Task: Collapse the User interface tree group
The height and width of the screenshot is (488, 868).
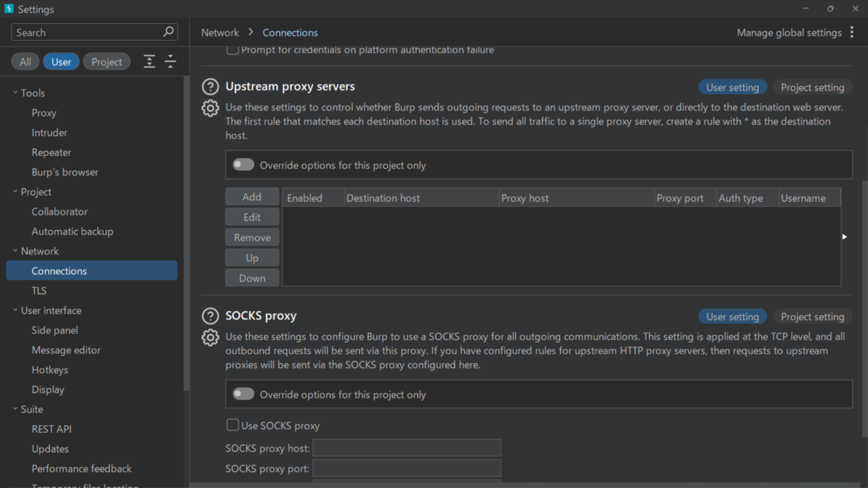Action: tap(15, 310)
